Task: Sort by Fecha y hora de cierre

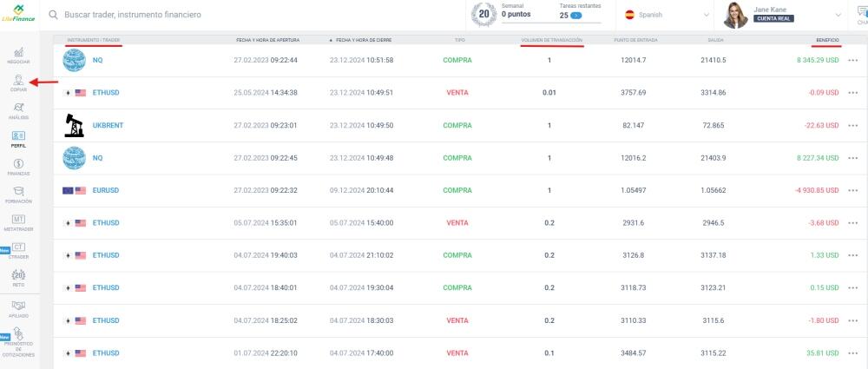Action: [365, 41]
